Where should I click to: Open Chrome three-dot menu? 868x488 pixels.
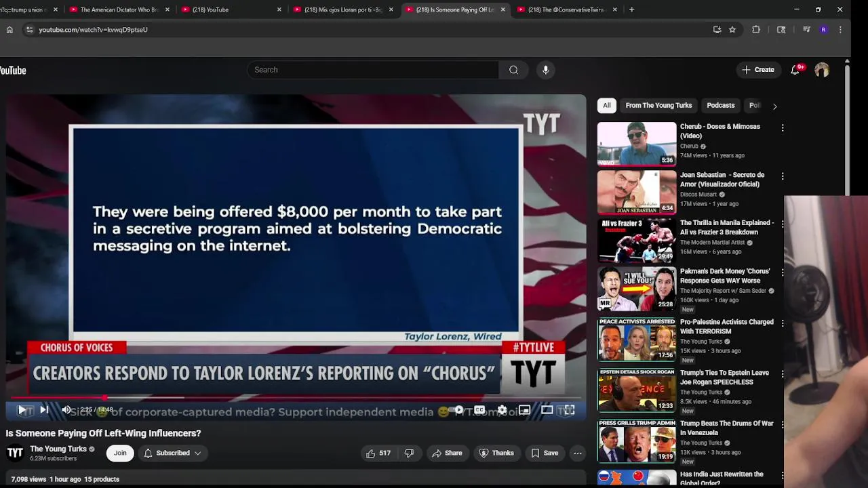840,30
